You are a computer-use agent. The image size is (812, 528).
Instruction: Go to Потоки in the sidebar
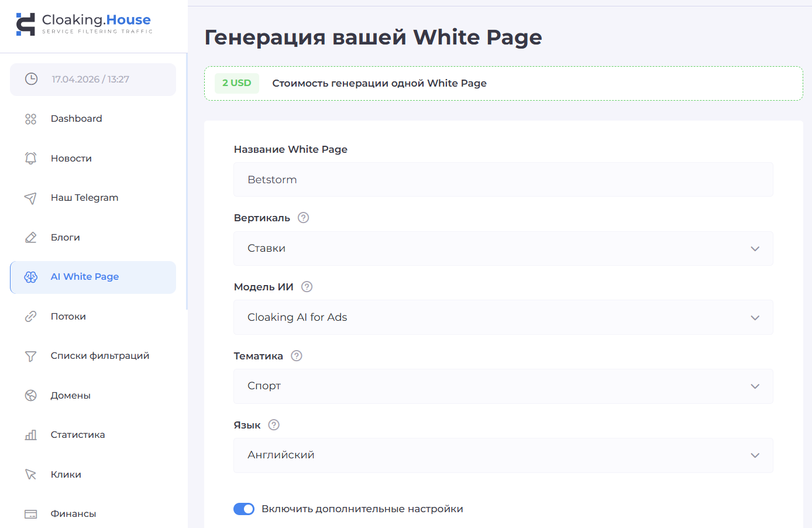click(68, 317)
